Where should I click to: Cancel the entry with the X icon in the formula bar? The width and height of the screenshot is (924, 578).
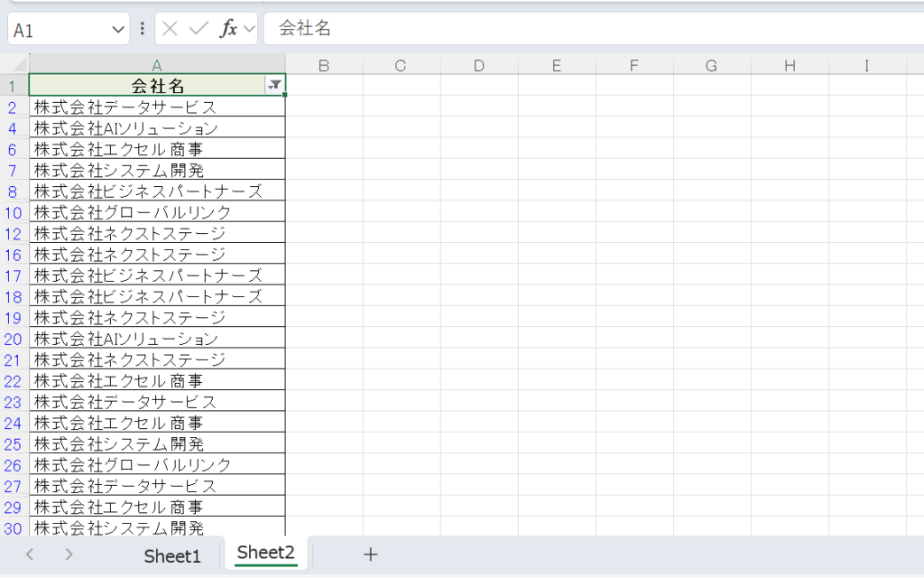(x=170, y=28)
